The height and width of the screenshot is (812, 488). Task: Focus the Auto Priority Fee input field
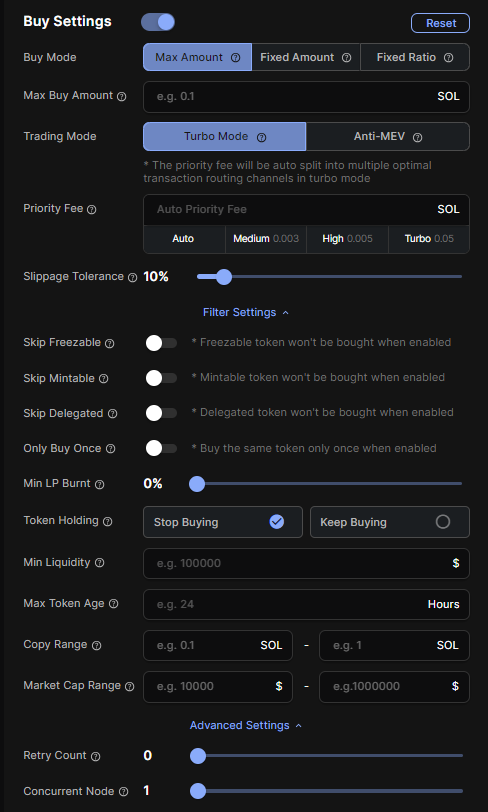point(306,210)
